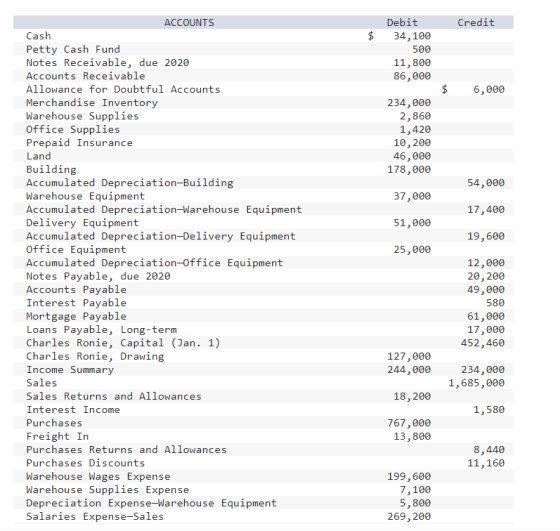560x531 pixels.
Task: Click the Petty Cash Fund label
Action: click(73, 49)
